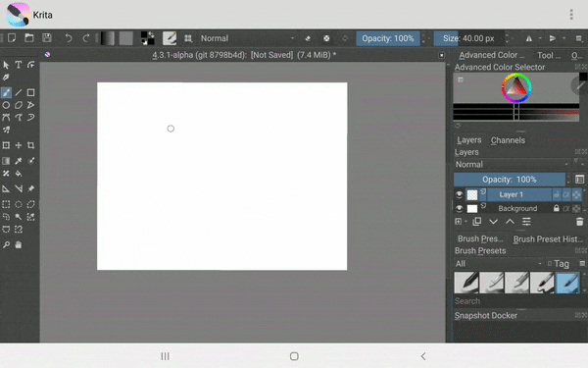Viewport: 588px width, 368px height.
Task: Toggle alpha inheritance on Layer 1
Action: (566, 194)
